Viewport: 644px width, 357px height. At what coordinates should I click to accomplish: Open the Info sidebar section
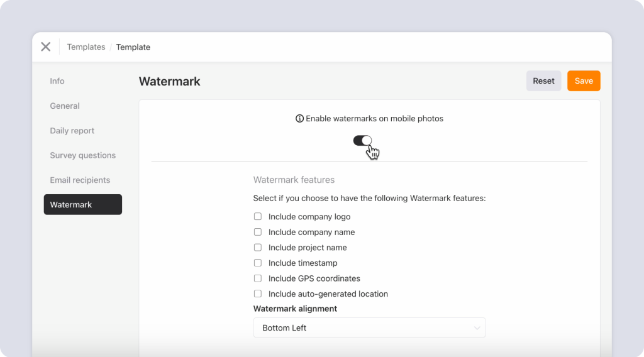[x=57, y=81]
